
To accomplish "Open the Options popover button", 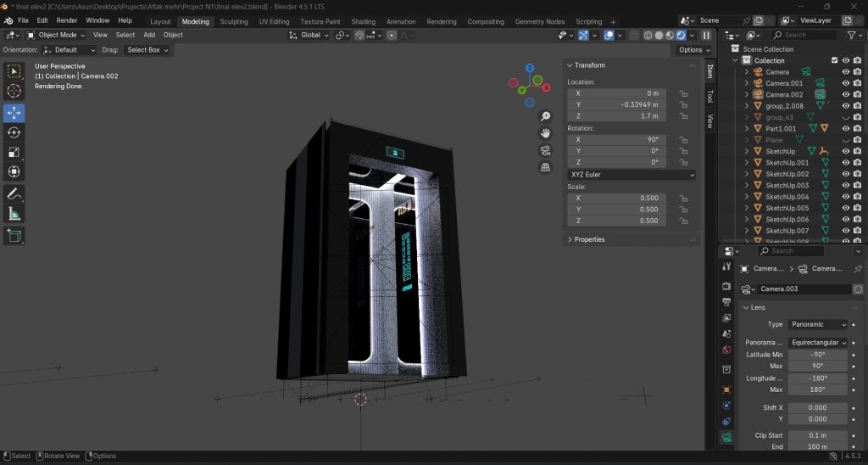I will pos(695,50).
